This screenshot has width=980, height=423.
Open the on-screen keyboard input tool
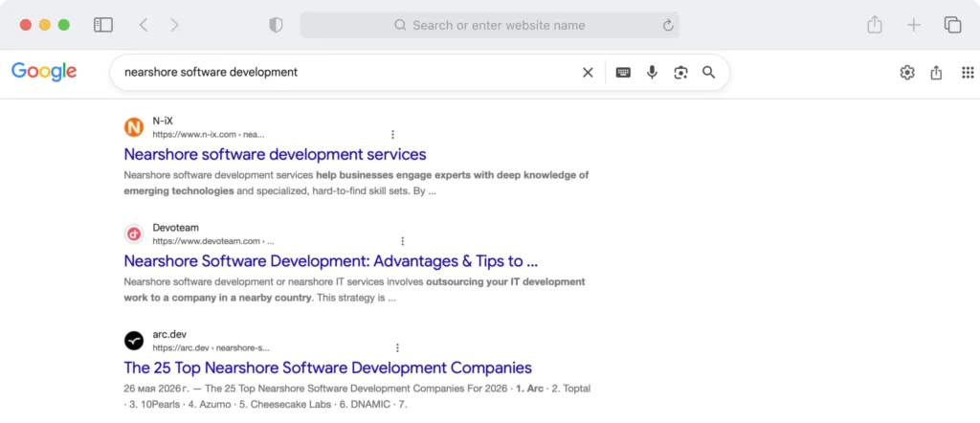coord(623,73)
